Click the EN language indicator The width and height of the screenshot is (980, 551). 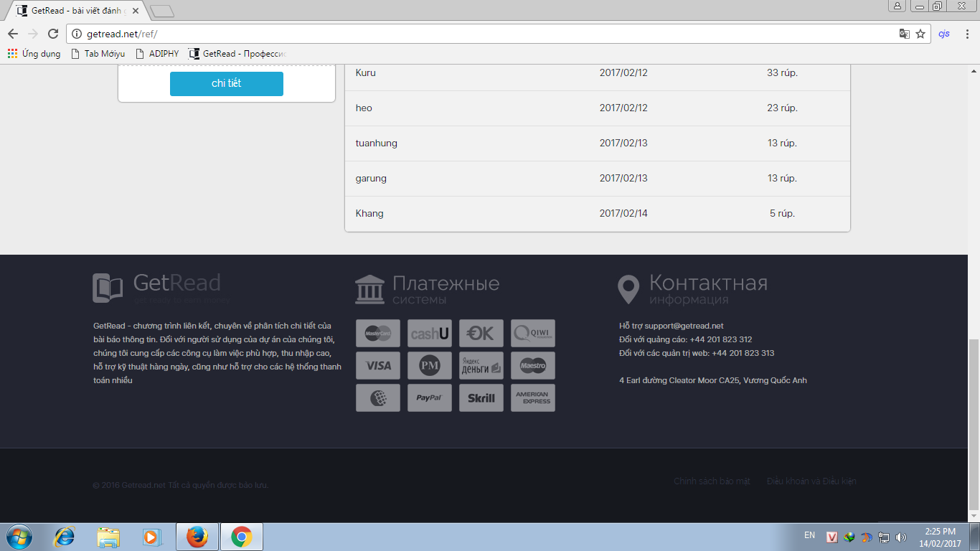tap(809, 535)
